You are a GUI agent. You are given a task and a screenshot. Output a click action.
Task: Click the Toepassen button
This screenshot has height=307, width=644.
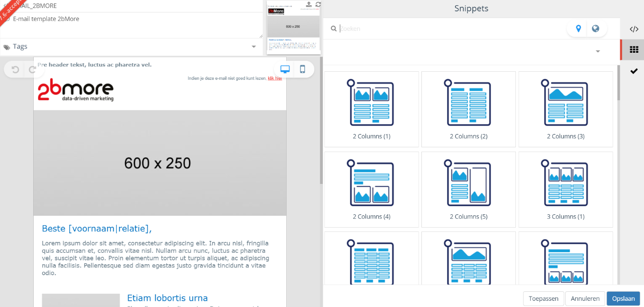point(543,298)
